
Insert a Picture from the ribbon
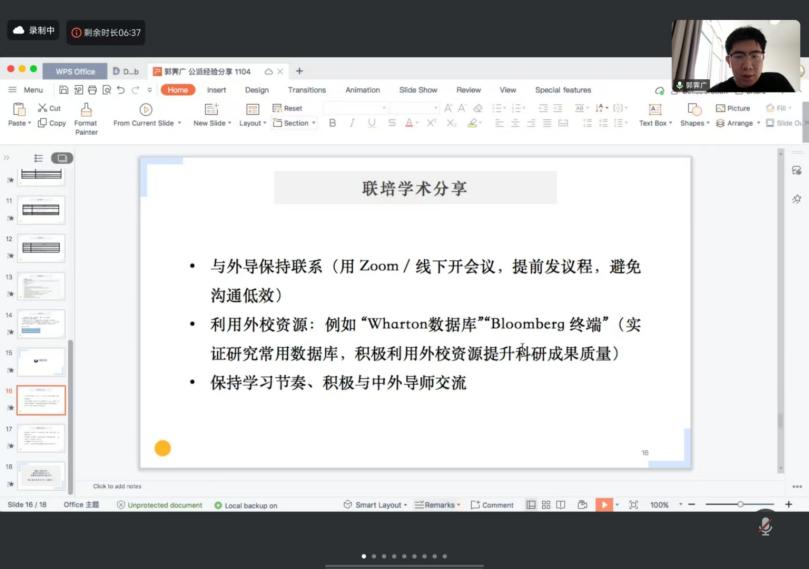733,108
